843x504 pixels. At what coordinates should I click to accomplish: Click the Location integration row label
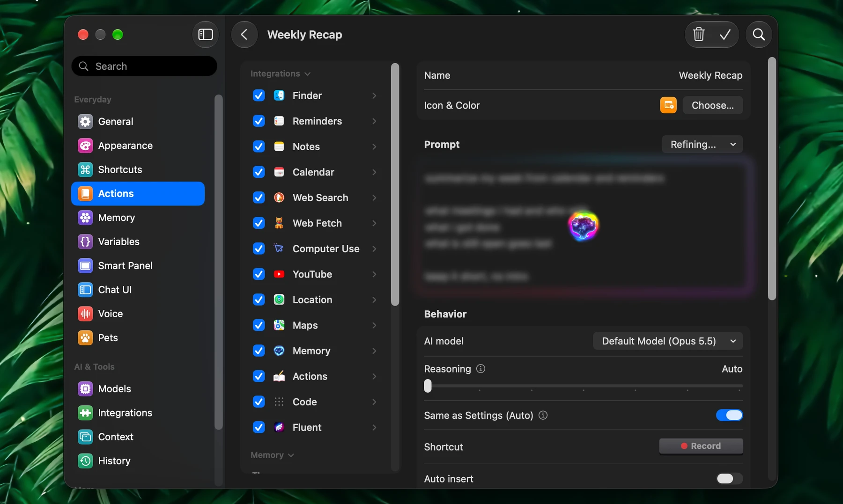pos(312,300)
